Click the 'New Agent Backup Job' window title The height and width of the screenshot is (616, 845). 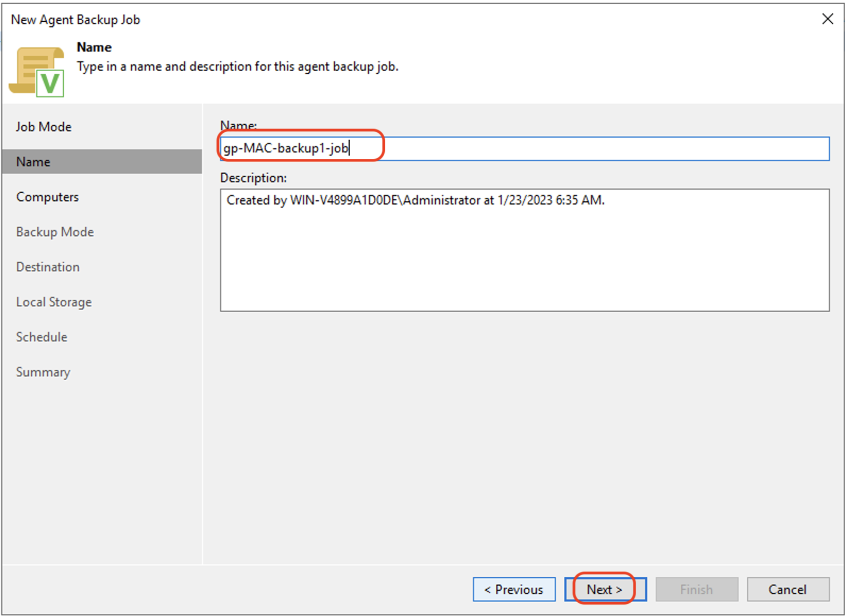(75, 20)
